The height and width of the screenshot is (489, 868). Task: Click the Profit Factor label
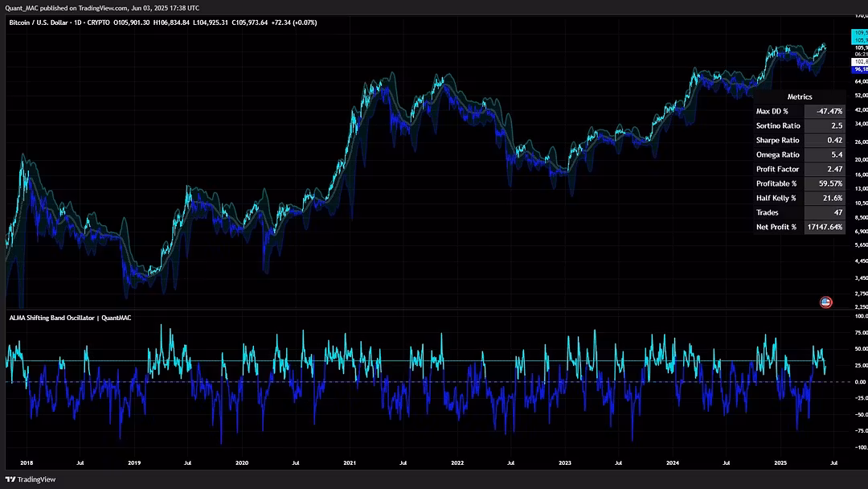pyautogui.click(x=777, y=169)
